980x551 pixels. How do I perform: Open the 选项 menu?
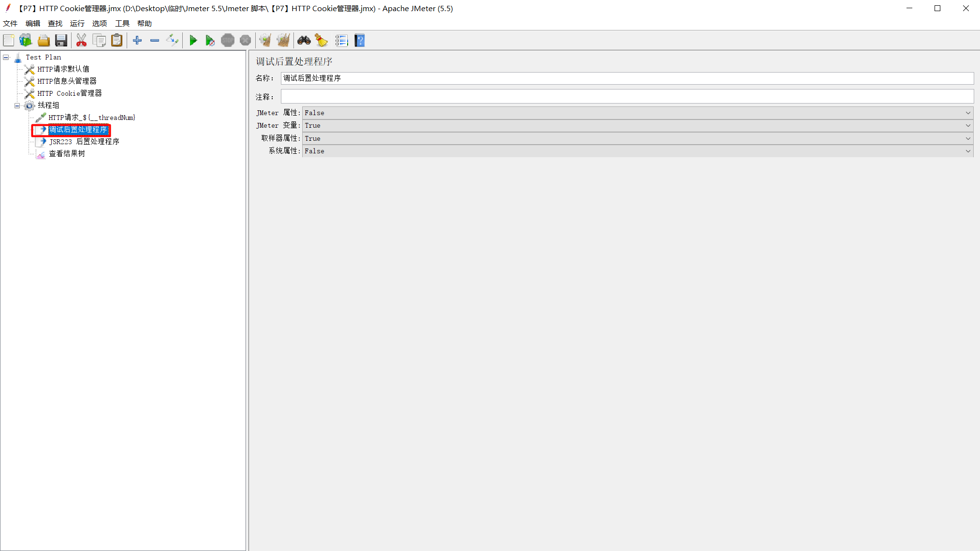[x=99, y=23]
